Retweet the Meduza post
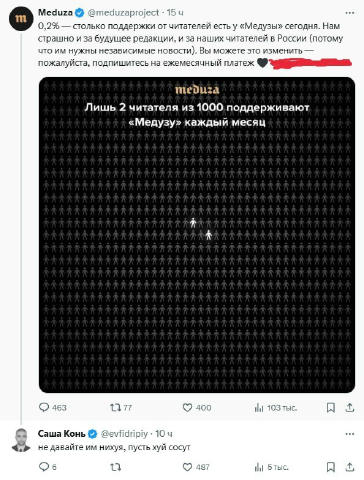Viewport: 364px width, 480px height. pos(115,407)
